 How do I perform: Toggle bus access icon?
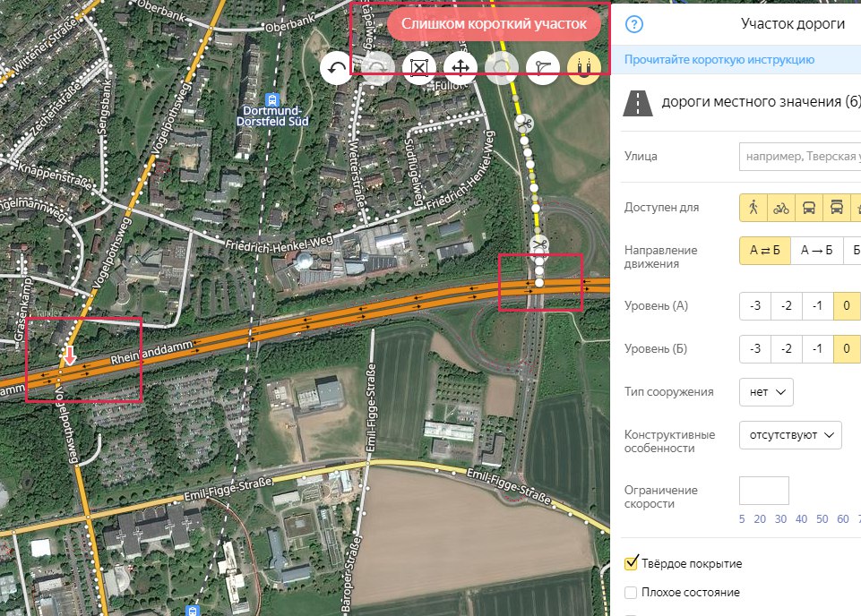809,208
